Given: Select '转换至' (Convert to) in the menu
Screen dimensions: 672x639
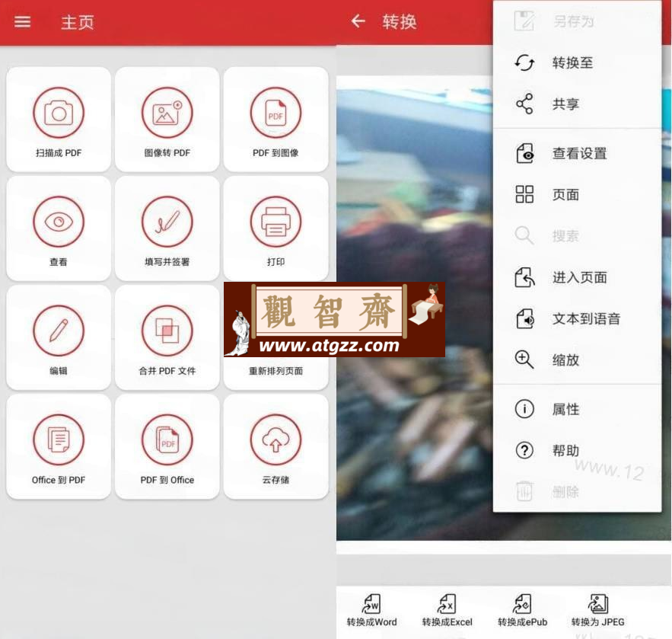Looking at the screenshot, I should [x=578, y=63].
